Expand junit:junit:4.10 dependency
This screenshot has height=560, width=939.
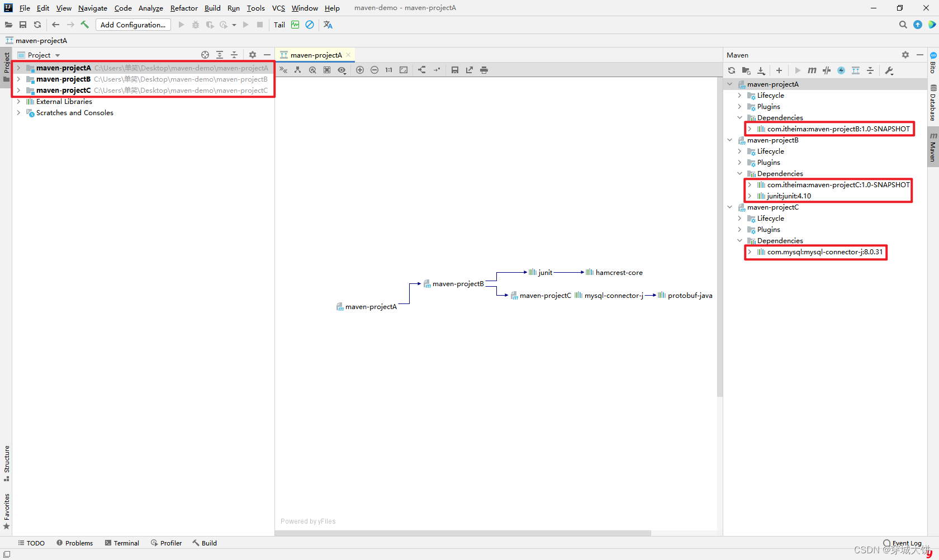pos(750,196)
